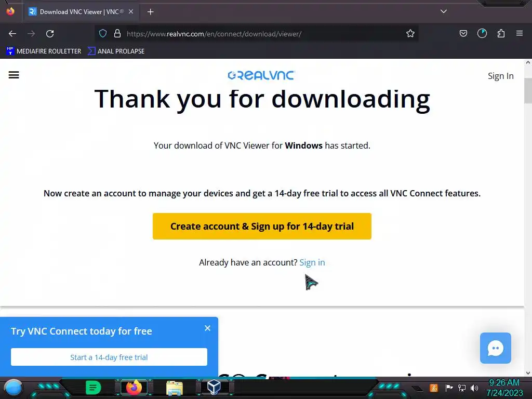The image size is (532, 399).
Task: Click 'Try VNC Connect today for free' text
Action: pyautogui.click(x=82, y=331)
